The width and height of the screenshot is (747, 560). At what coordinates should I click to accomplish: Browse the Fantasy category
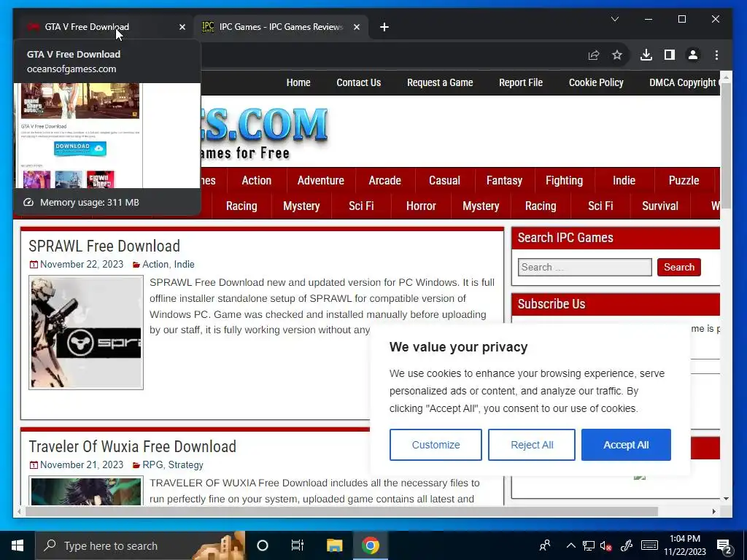pos(504,181)
